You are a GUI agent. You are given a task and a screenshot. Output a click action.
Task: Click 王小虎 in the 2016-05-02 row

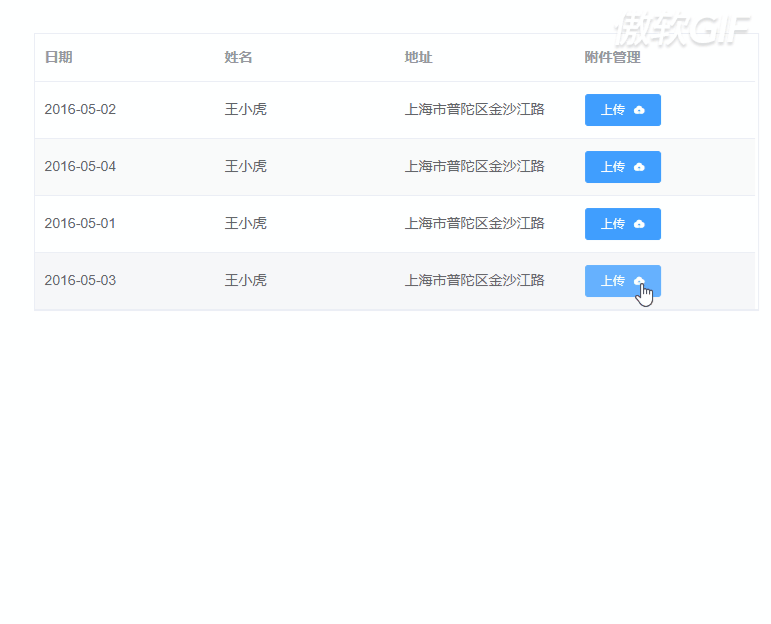coord(245,109)
